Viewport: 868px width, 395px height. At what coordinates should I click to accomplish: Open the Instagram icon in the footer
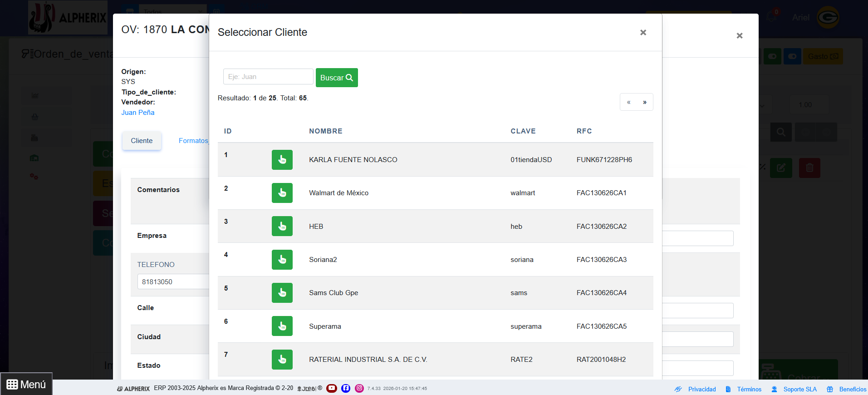pyautogui.click(x=359, y=388)
